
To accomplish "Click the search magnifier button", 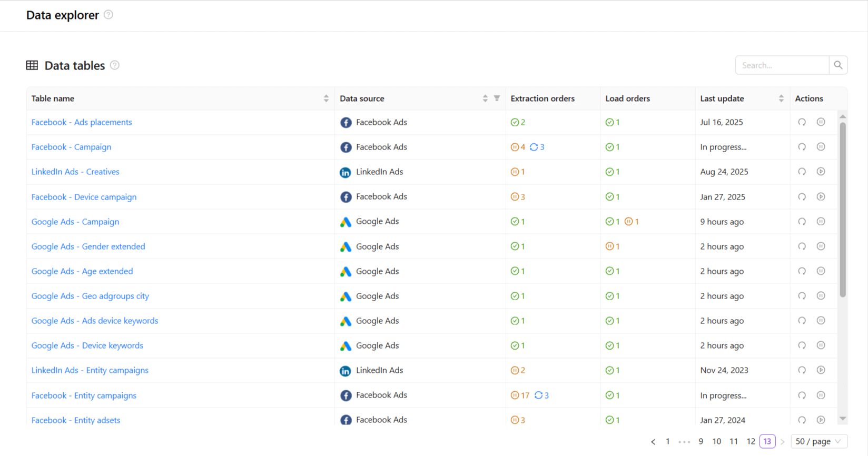I will [x=838, y=65].
